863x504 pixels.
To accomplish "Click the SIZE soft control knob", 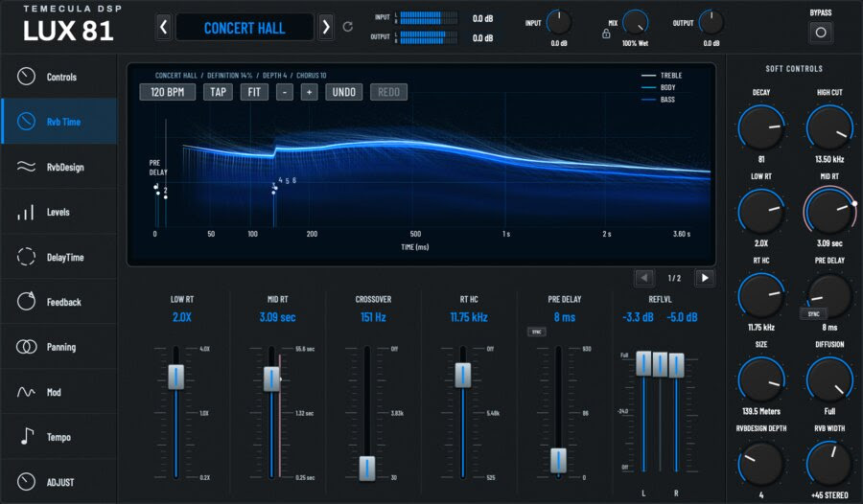I will tap(761, 379).
